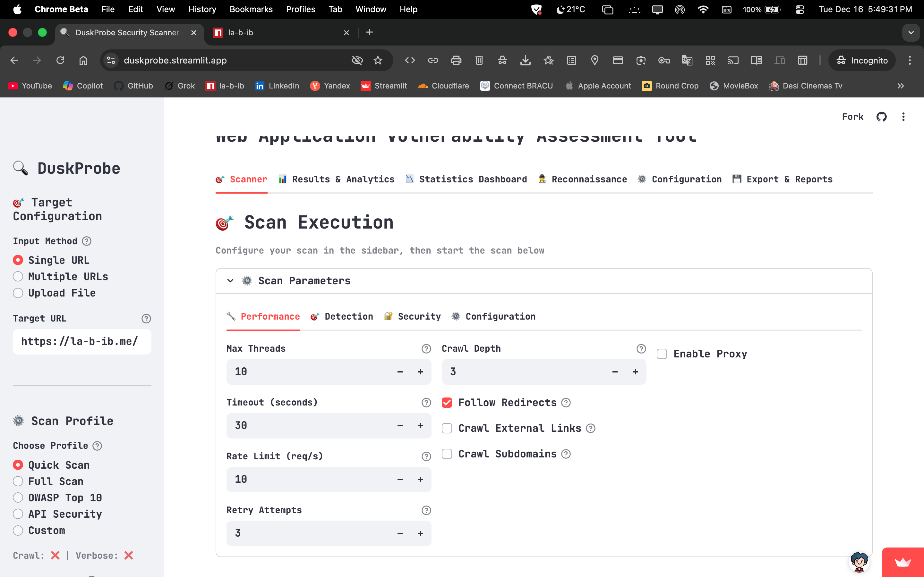
Task: Open the GitHub repository icon
Action: tap(881, 117)
